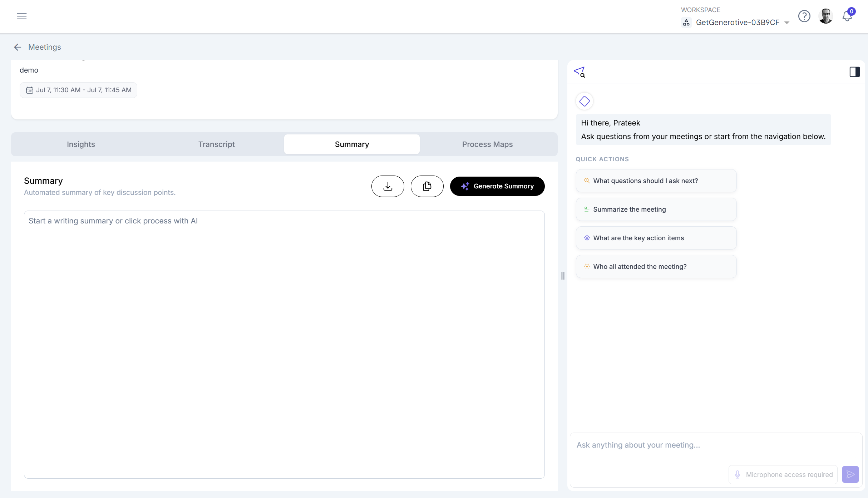
Task: Open the hamburger navigation menu
Action: click(x=22, y=16)
